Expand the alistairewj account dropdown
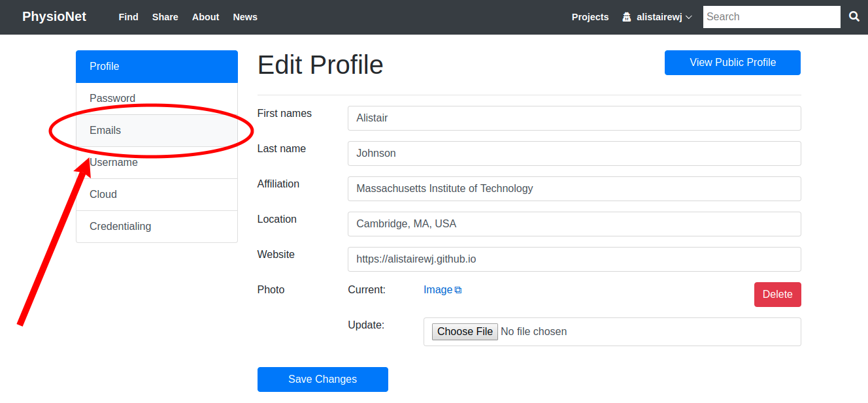The image size is (868, 403). (x=658, y=17)
